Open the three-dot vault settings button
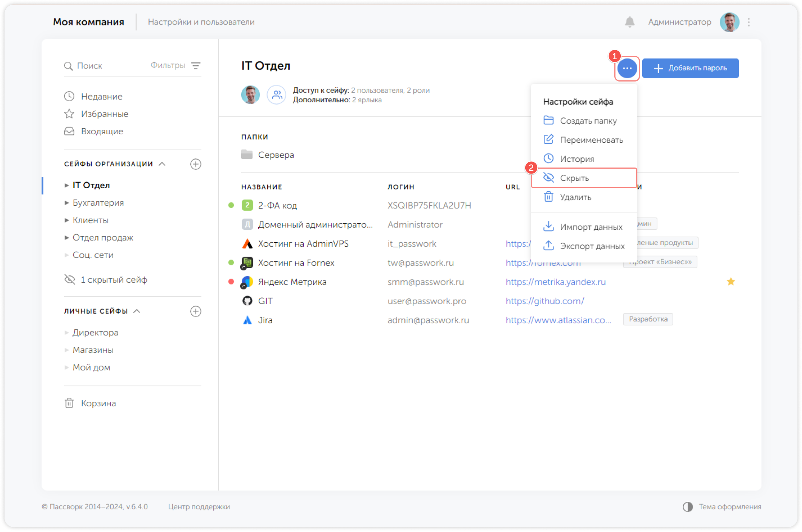 pos(627,68)
